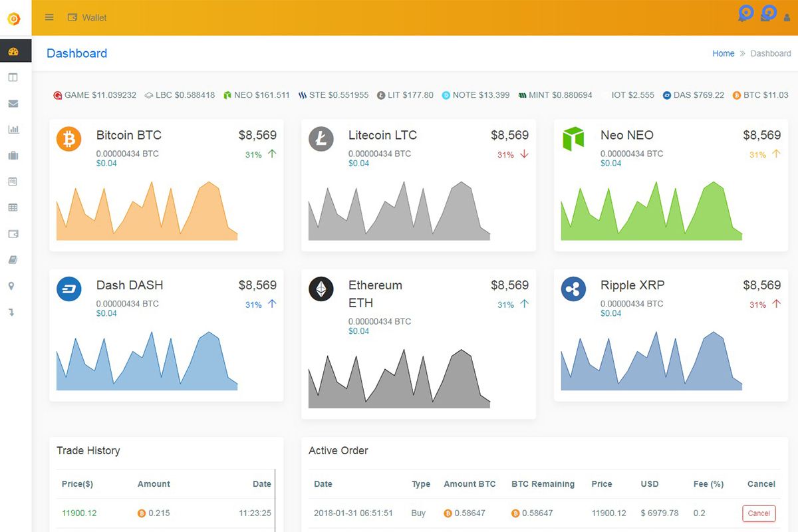Click the black Ethereum coin icon
Viewport: 798px width, 532px height.
[x=321, y=289]
